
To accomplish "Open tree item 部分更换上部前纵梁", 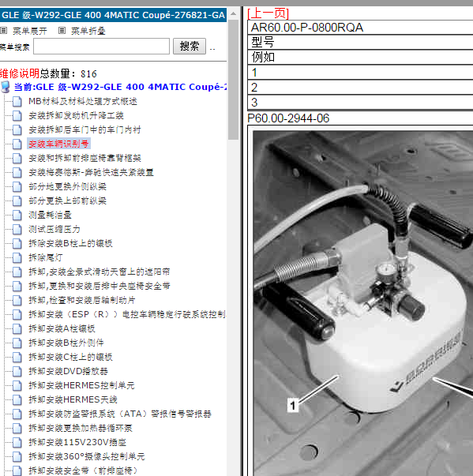I will pos(67,201).
